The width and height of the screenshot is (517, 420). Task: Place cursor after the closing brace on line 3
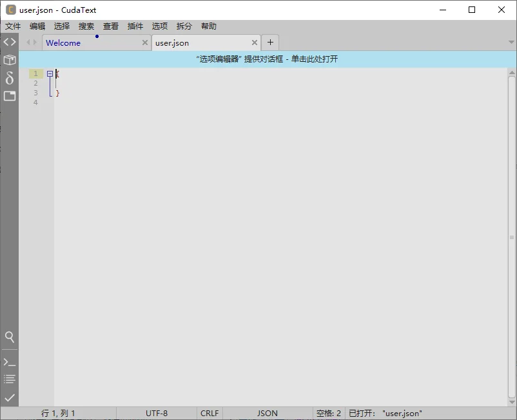pos(60,93)
